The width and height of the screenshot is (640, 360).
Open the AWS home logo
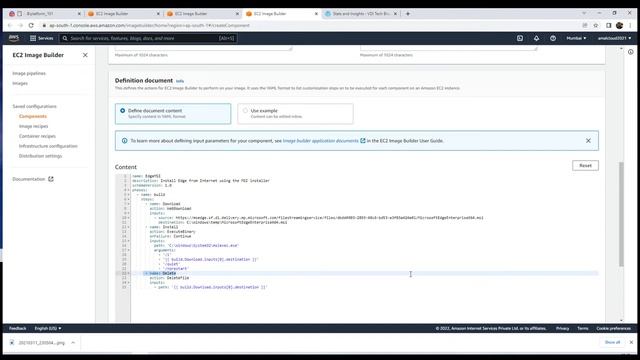[x=13, y=38]
